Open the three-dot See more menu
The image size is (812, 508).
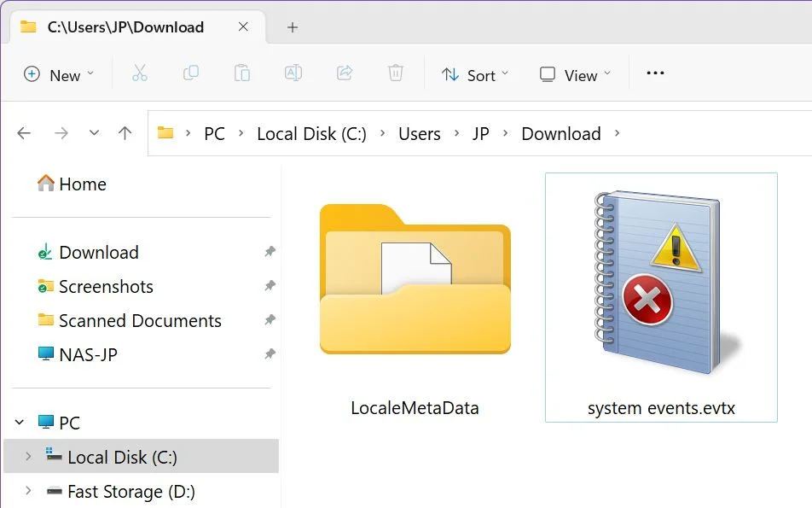pos(655,73)
